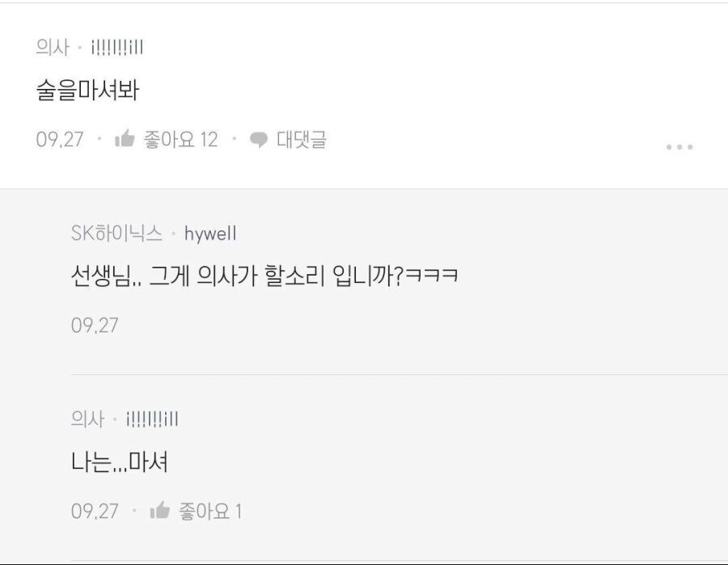Click the 의사 label on the last reply

click(87, 419)
